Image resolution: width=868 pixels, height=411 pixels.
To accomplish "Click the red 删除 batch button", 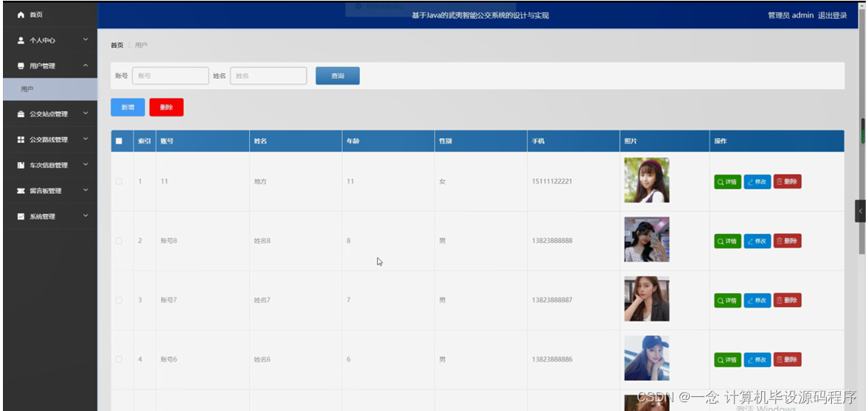I will pyautogui.click(x=167, y=108).
